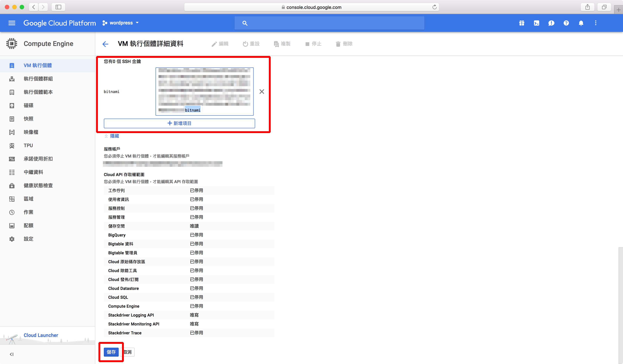Open the Cloud Launcher link
This screenshot has height=364, width=623.
pyautogui.click(x=41, y=335)
